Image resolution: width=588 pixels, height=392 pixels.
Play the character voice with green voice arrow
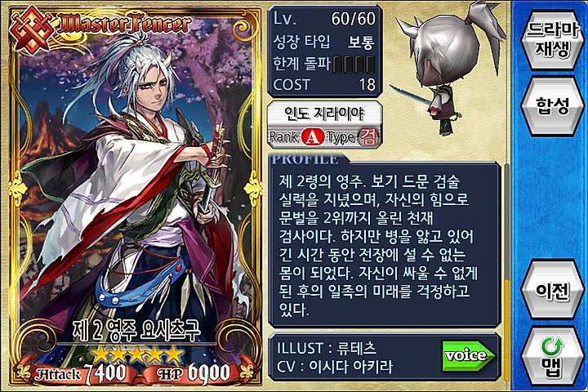pyautogui.click(x=469, y=356)
